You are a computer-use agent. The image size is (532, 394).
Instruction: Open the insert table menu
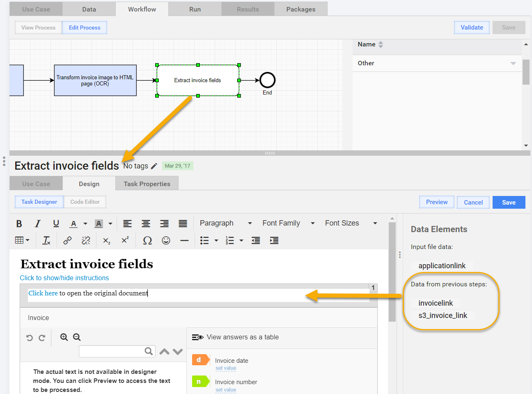coord(22,240)
